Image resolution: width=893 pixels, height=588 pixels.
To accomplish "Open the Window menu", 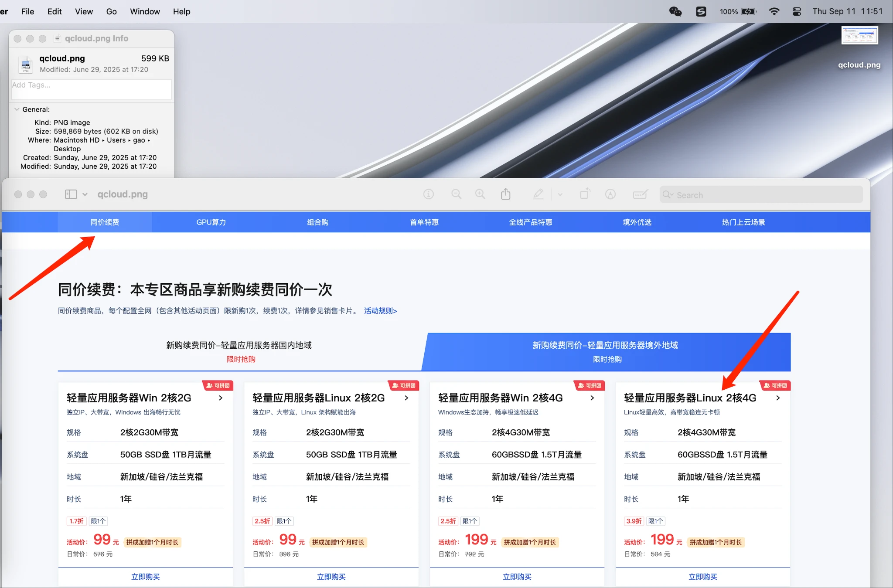I will tap(145, 12).
